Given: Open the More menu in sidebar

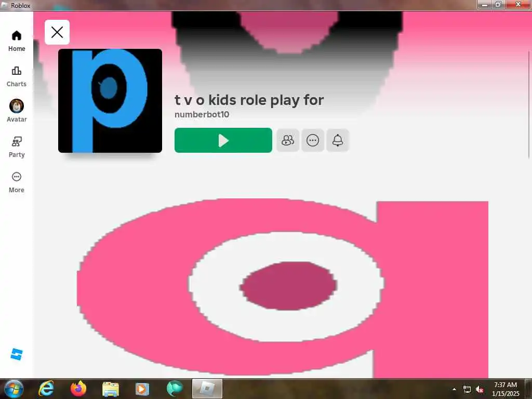Looking at the screenshot, I should coord(16,182).
